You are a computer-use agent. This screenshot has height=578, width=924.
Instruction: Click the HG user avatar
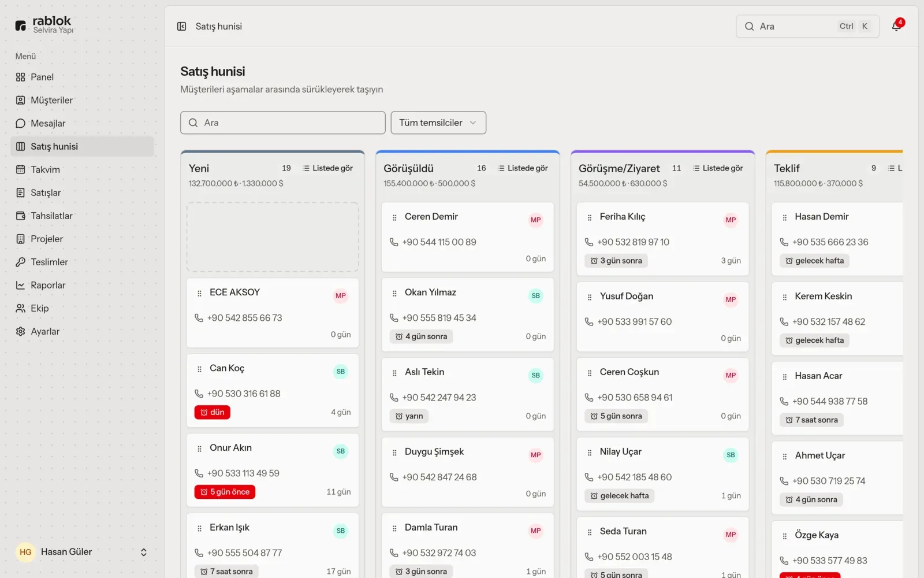tap(25, 552)
